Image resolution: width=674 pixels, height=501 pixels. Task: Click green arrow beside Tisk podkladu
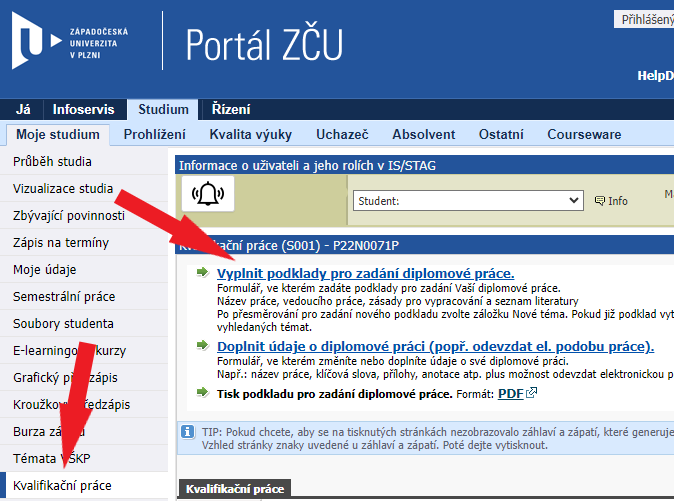[202, 392]
